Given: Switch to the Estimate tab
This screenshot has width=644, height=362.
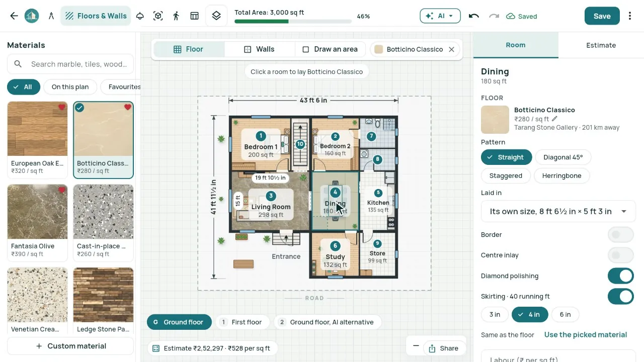Looking at the screenshot, I should coord(601,45).
